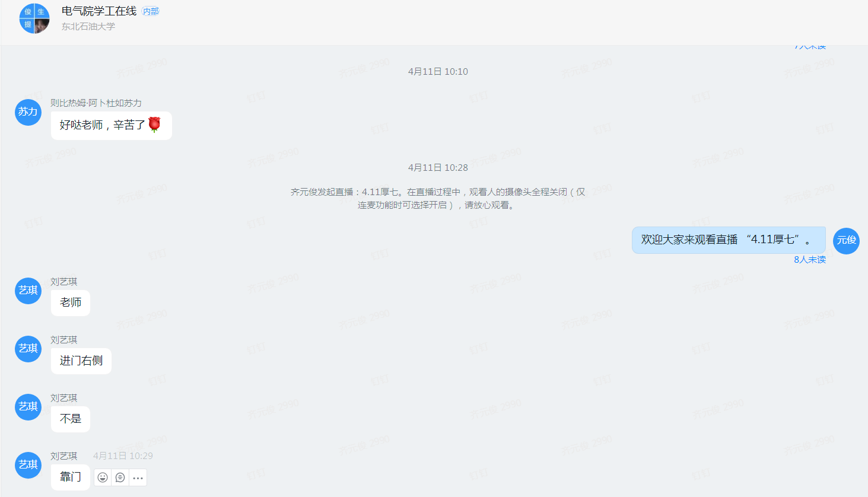The width and height of the screenshot is (868, 497).
Task: Click the 元俊 avatar on the right
Action: click(846, 241)
